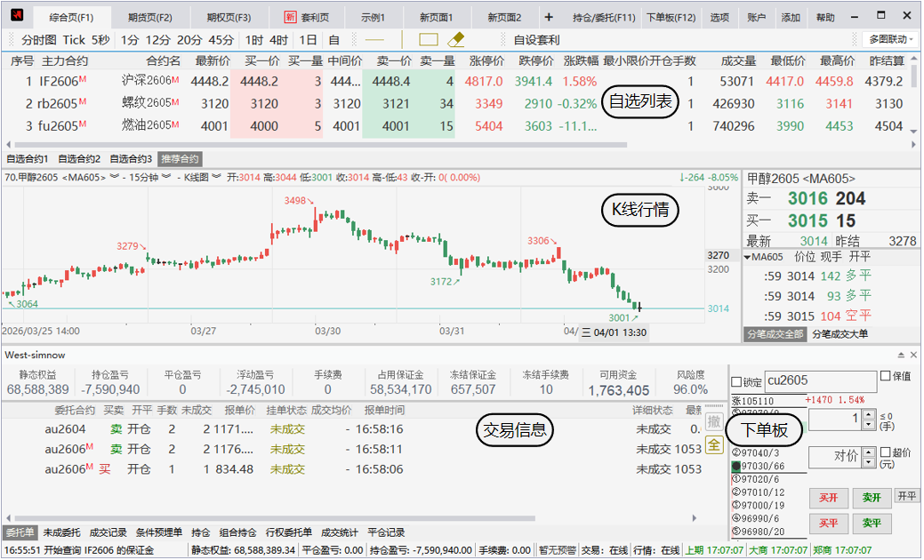Image resolution: width=924 pixels, height=560 pixels.
Task: Select the horizontal line drawing tool
Action: click(374, 39)
